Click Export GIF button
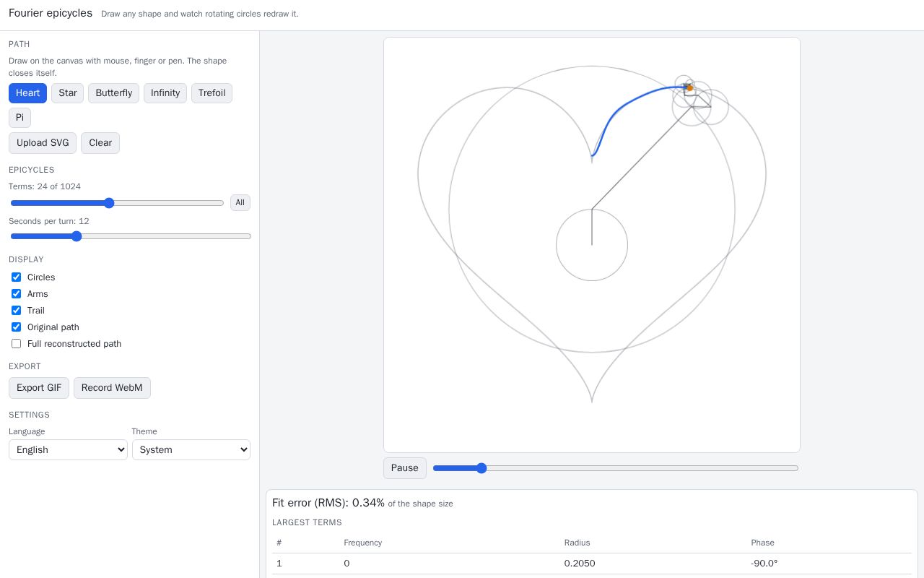The width and height of the screenshot is (924, 578). (39, 388)
